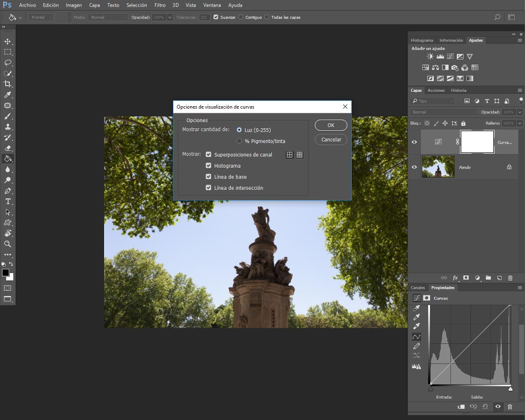This screenshot has width=525, height=420.
Task: Open layer styles fx menu
Action: click(x=455, y=277)
